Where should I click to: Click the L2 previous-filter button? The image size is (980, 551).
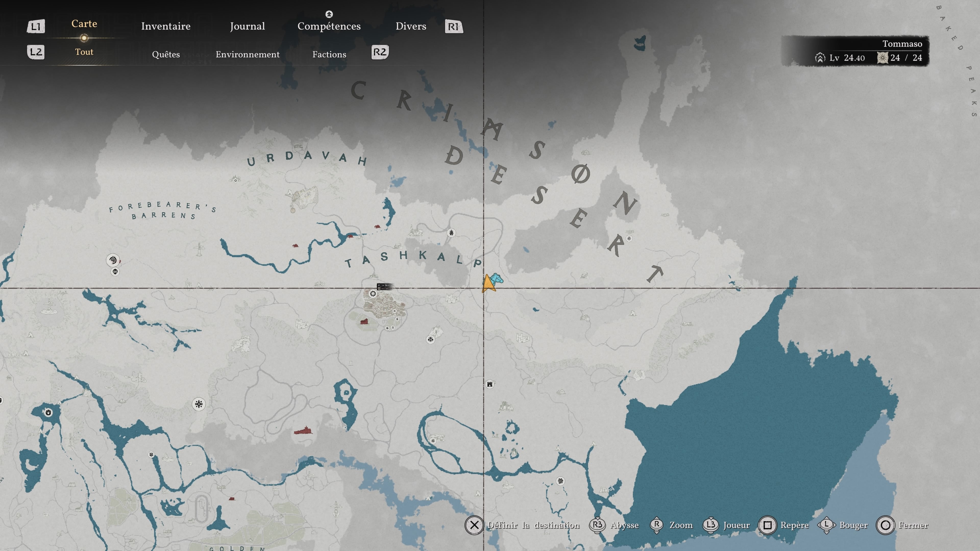click(x=36, y=52)
